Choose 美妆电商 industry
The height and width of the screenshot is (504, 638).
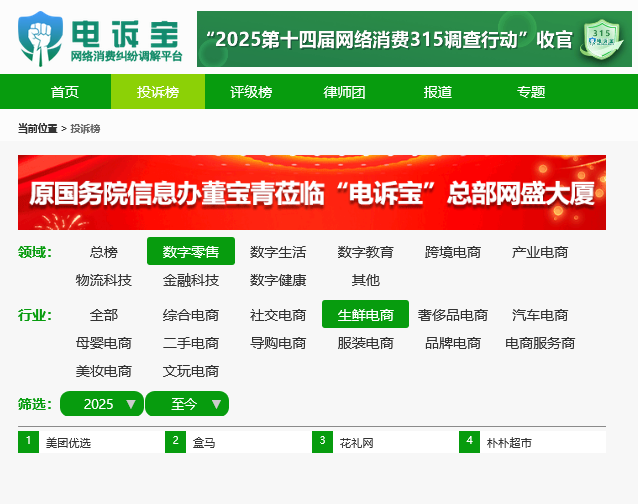[103, 371]
